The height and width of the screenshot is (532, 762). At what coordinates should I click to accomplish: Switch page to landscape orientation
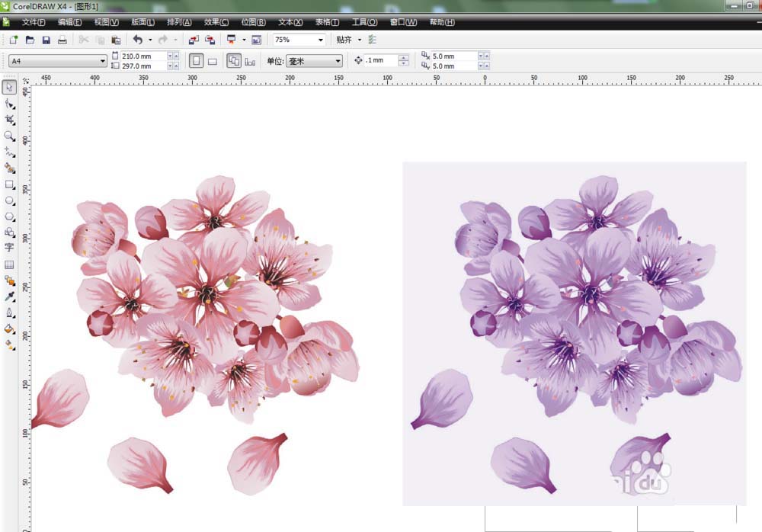click(213, 61)
